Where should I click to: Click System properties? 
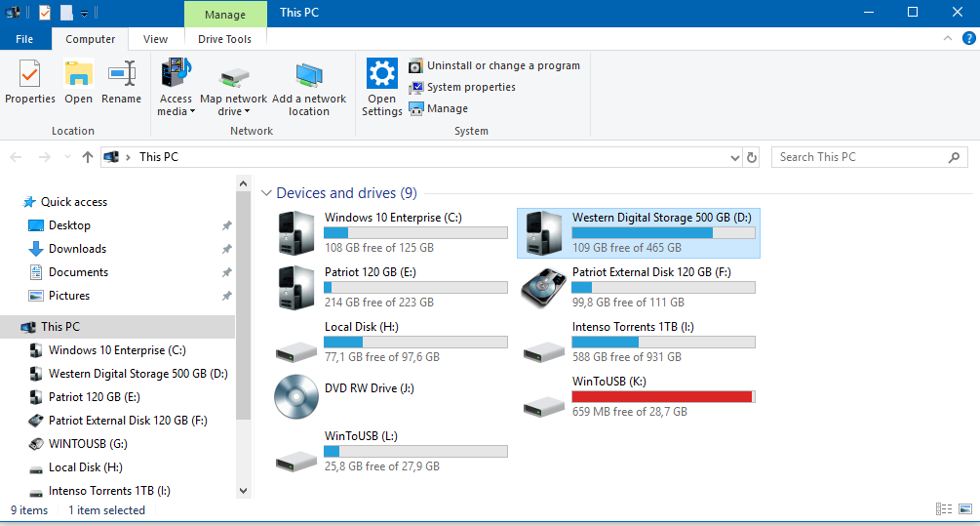click(x=462, y=87)
